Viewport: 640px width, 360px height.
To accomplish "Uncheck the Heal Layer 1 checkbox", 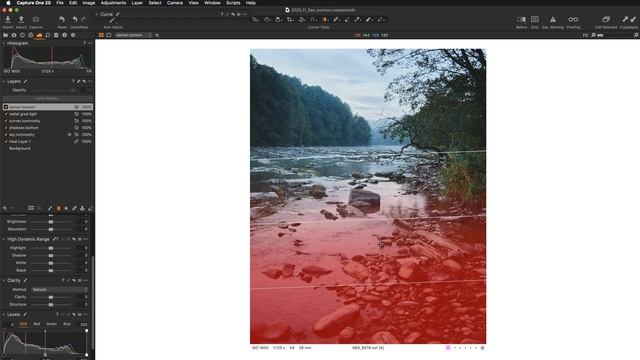I will [x=6, y=141].
